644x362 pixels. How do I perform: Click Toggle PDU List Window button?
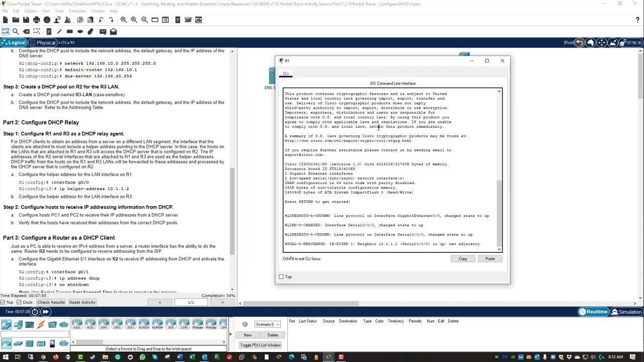260,345
